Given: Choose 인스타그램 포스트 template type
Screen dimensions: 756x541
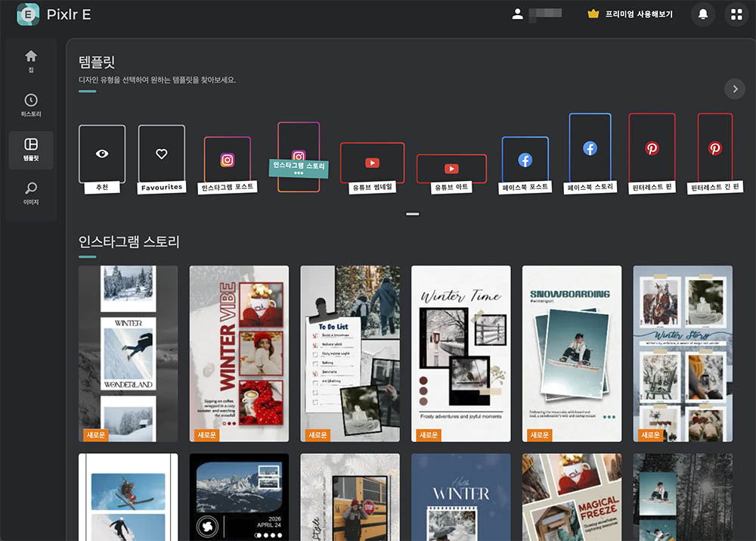Looking at the screenshot, I should point(227,165).
